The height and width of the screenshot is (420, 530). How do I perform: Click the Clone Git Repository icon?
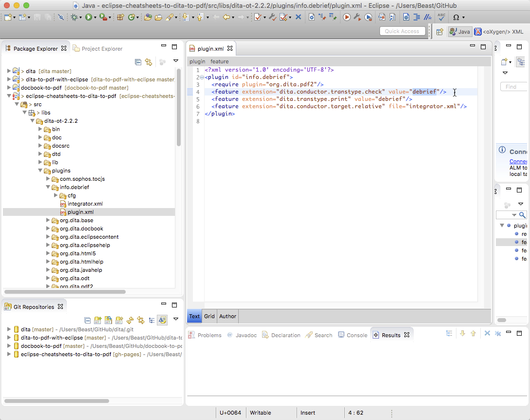point(108,320)
